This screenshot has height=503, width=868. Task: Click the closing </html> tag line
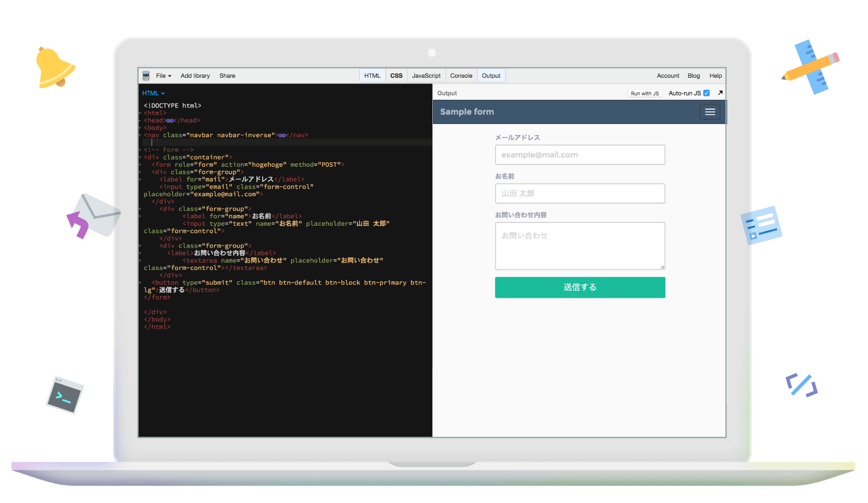click(157, 327)
